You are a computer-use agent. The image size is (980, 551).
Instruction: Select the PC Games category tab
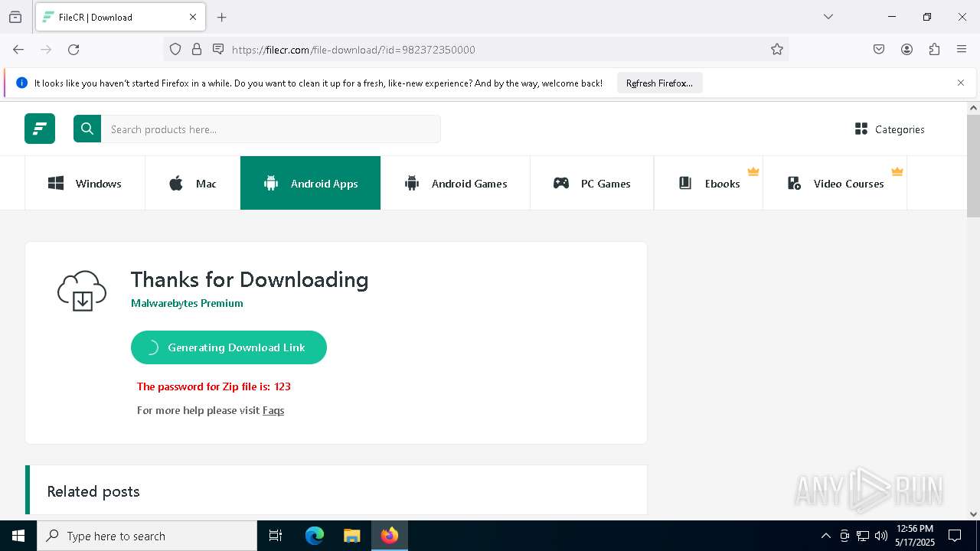592,183
